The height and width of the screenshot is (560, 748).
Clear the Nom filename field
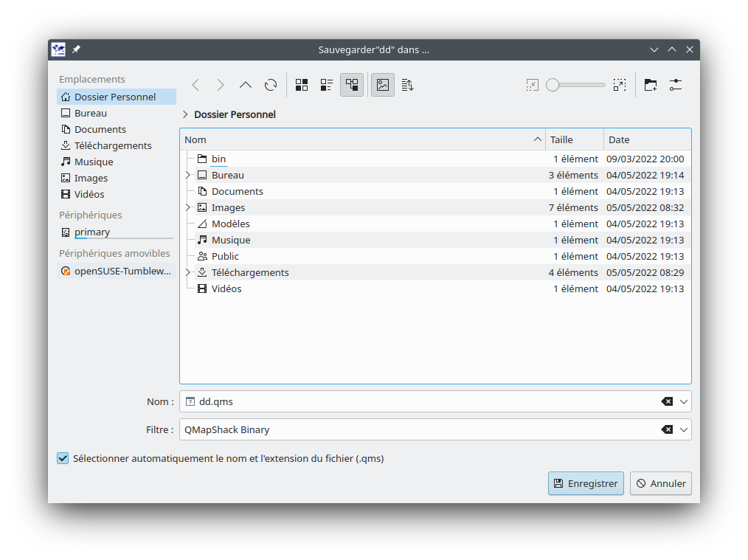pyautogui.click(x=667, y=401)
